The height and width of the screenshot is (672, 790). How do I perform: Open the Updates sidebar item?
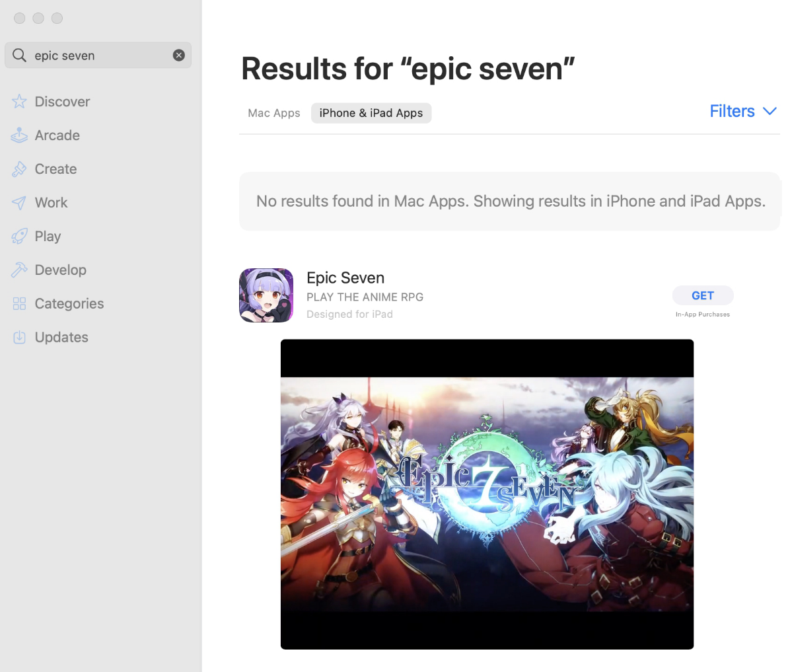pos(61,337)
